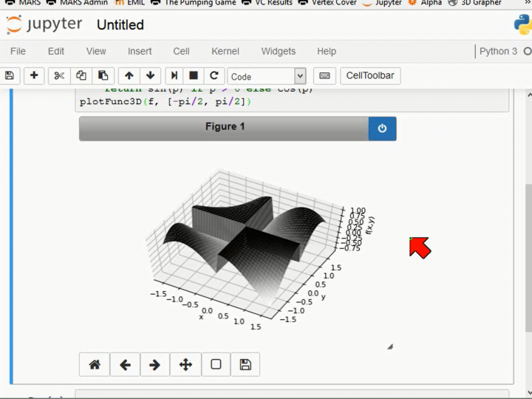
Task: Open The Pumping Game bookmark
Action: [x=194, y=3]
